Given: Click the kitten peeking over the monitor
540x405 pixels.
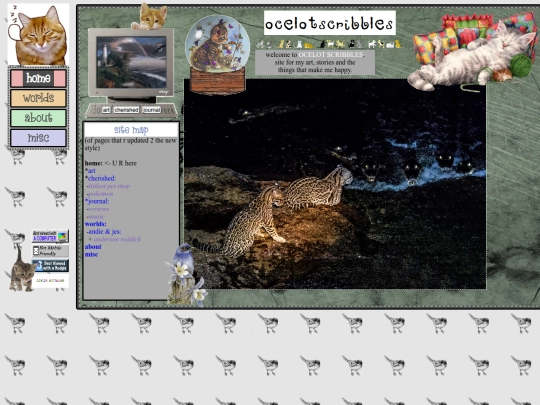Looking at the screenshot, I should click(x=149, y=17).
